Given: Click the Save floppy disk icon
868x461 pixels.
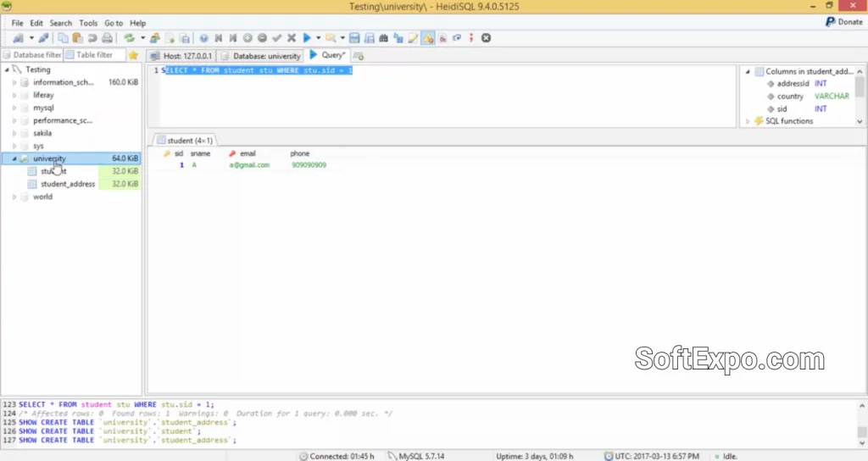Looking at the screenshot, I should (x=354, y=38).
